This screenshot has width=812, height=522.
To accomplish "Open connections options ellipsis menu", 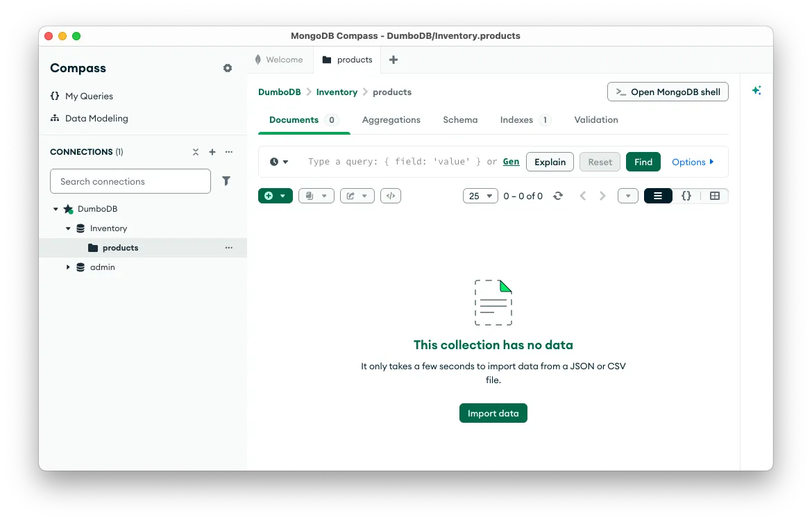I will point(229,152).
